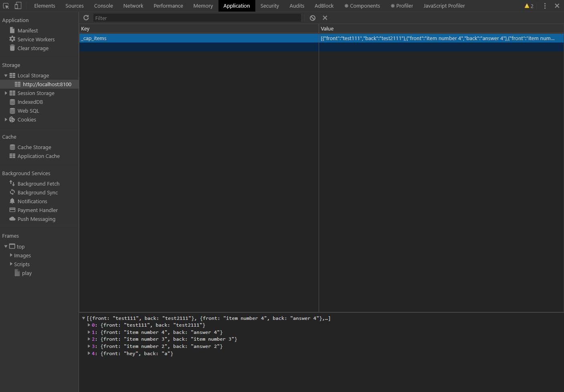
Task: Open the DevTools more options menu
Action: click(x=545, y=6)
